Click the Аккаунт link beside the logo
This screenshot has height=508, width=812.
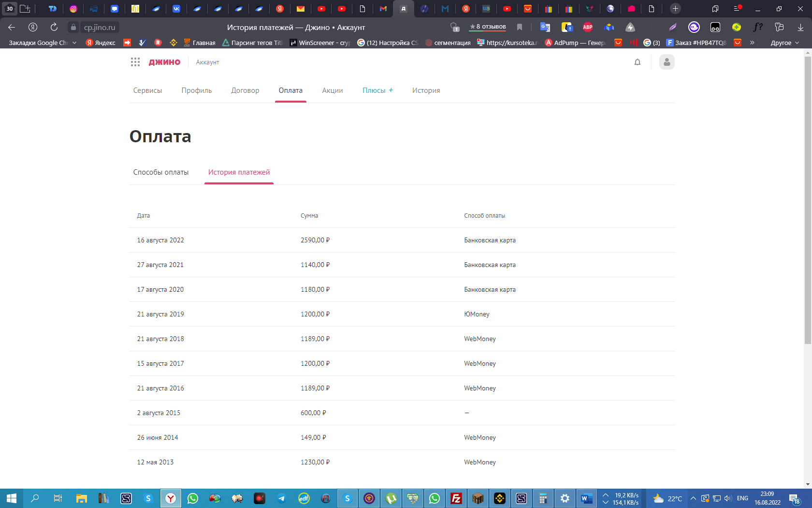207,62
